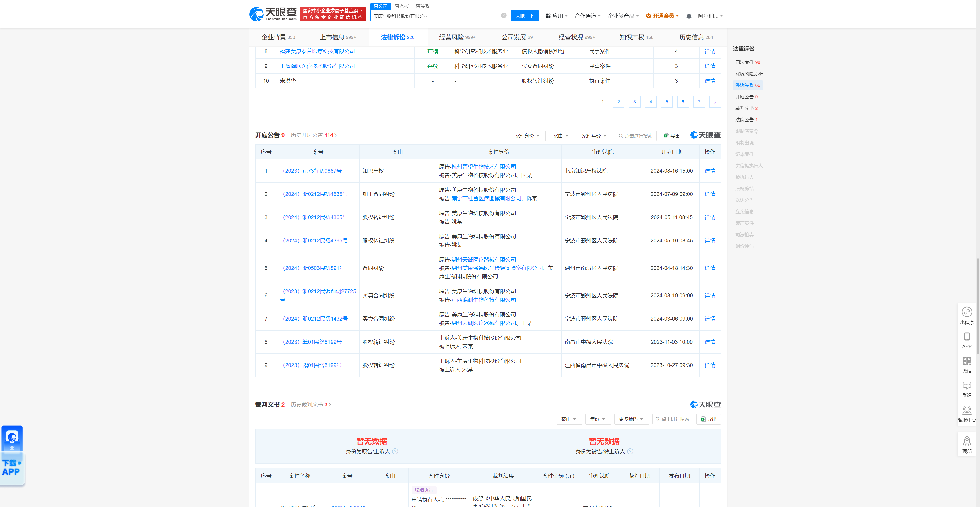Click the 天眼一下 search button
980x507 pixels.
525,16
